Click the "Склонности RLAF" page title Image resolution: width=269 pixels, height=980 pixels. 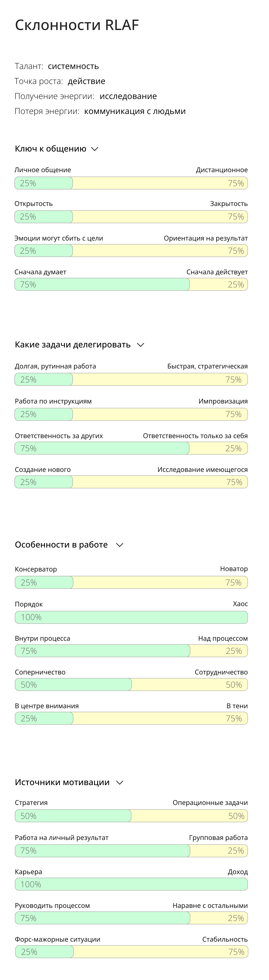click(x=77, y=25)
